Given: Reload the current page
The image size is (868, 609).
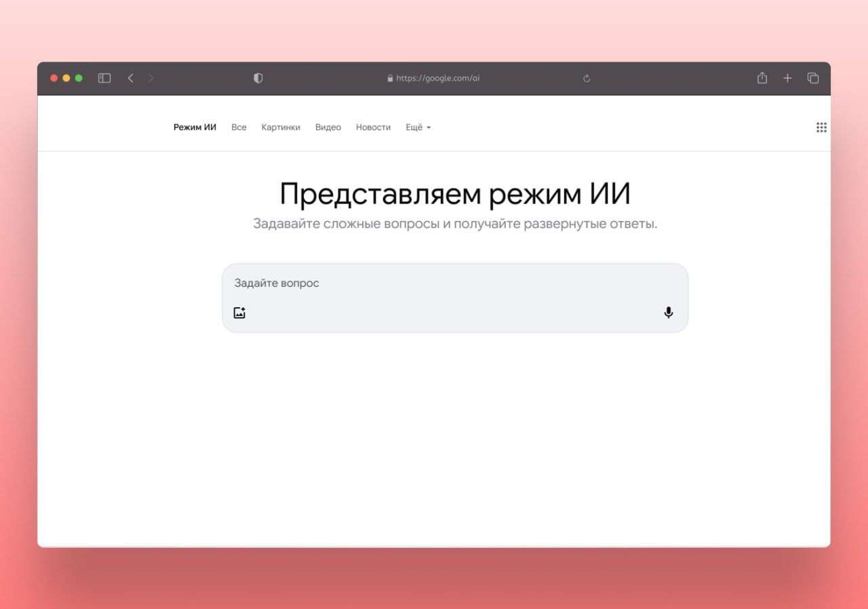Looking at the screenshot, I should coord(587,79).
